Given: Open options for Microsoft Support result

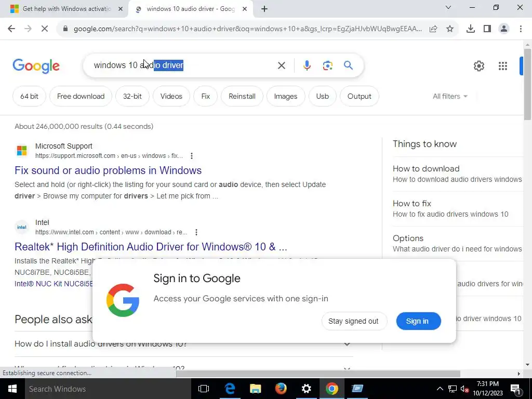Looking at the screenshot, I should pyautogui.click(x=192, y=156).
